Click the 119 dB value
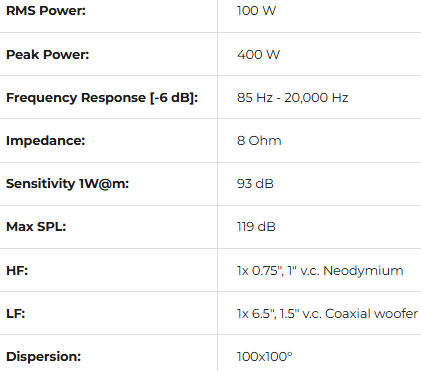The height and width of the screenshot is (371, 421). click(256, 227)
